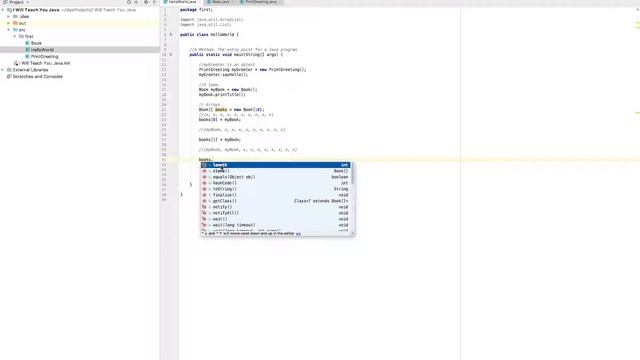Click the locate file icon in Project panel header
This screenshot has width=640, height=360.
click(129, 2)
